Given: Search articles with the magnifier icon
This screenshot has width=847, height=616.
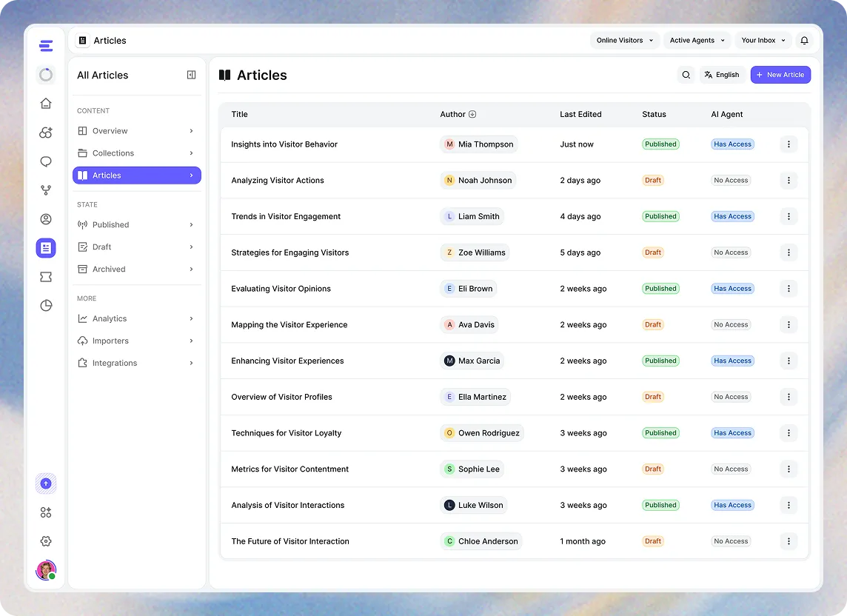Looking at the screenshot, I should coord(686,75).
